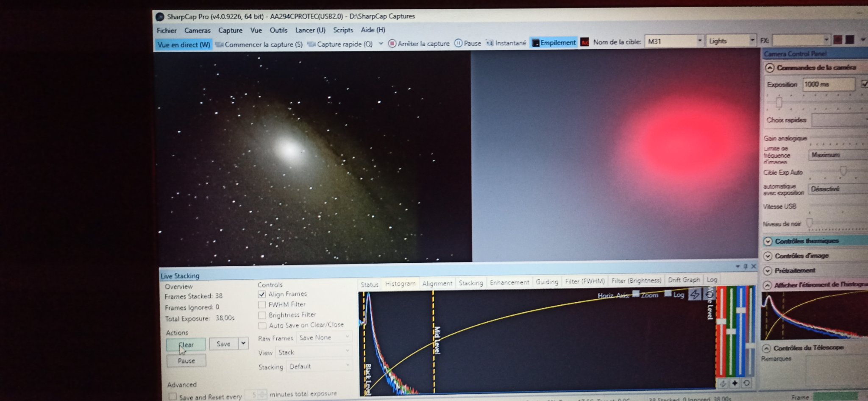
Task: Click the second dark FX square icon
Action: [850, 39]
